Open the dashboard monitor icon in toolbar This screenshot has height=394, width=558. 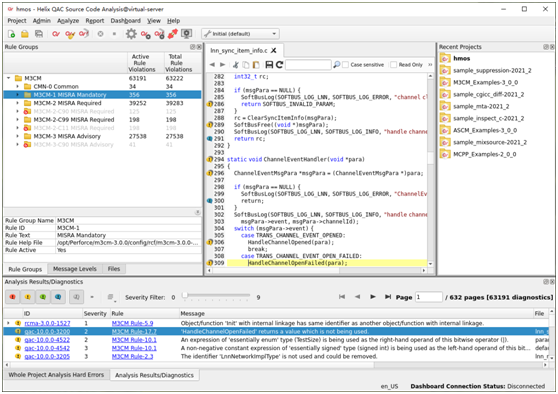pyautogui.click(x=186, y=34)
